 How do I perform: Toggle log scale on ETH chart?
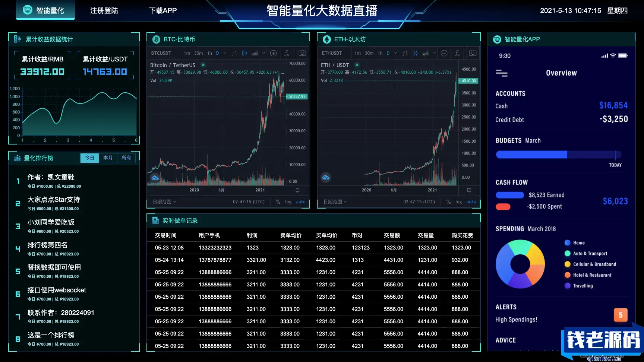tap(458, 202)
